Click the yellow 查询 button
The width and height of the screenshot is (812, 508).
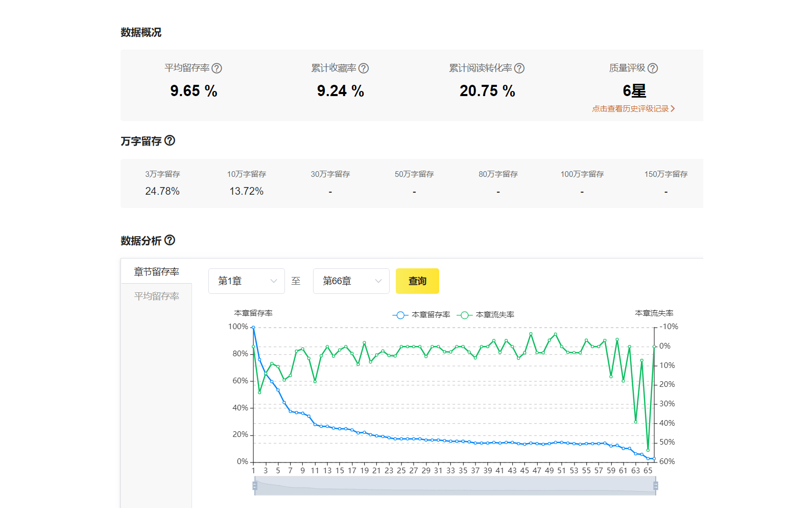pyautogui.click(x=417, y=281)
